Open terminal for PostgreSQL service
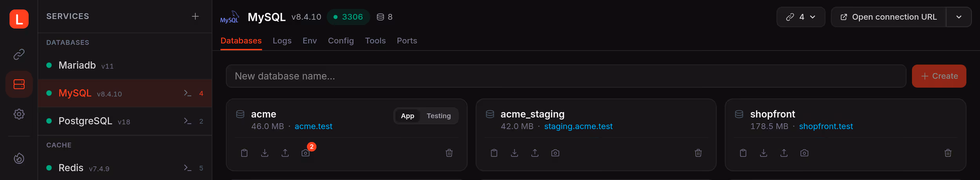Viewport: 980px width, 180px height. click(x=188, y=121)
